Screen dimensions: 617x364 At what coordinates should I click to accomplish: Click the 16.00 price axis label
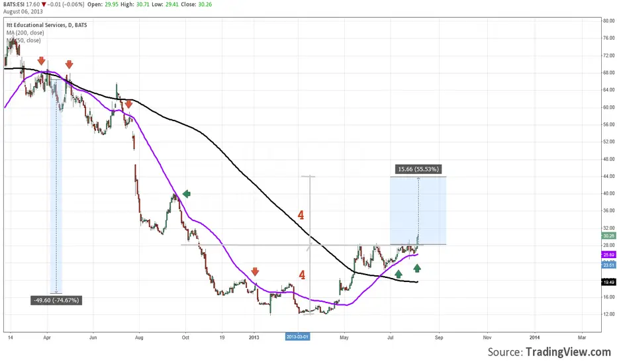(x=609, y=296)
